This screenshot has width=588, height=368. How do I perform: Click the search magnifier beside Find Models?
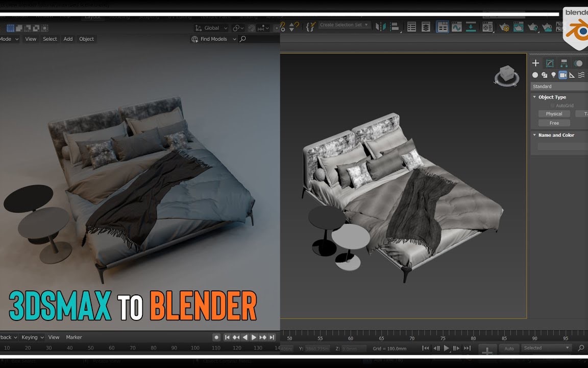(x=242, y=39)
